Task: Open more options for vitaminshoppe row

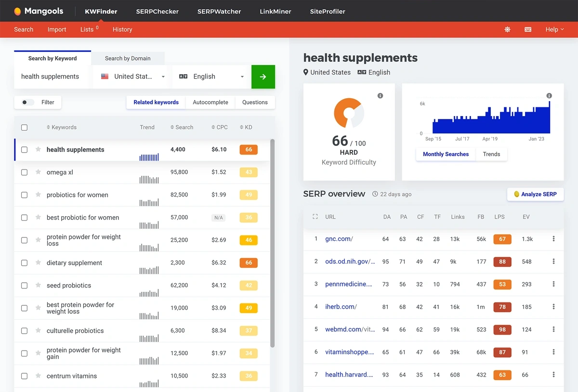Action: point(553,352)
